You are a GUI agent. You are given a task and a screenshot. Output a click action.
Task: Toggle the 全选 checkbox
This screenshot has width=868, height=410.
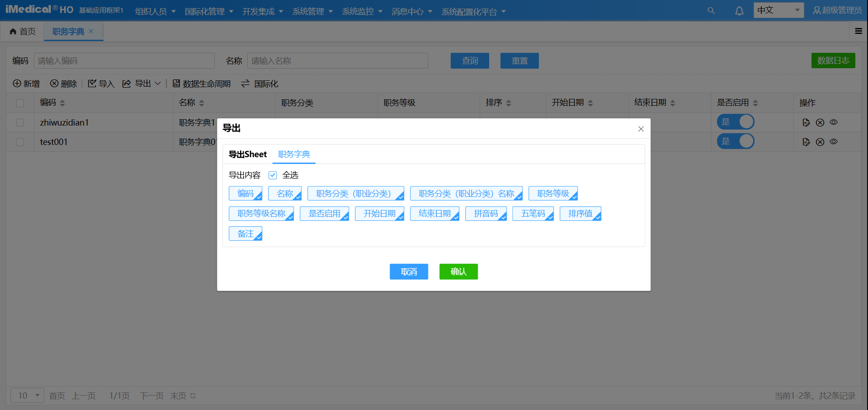[273, 175]
